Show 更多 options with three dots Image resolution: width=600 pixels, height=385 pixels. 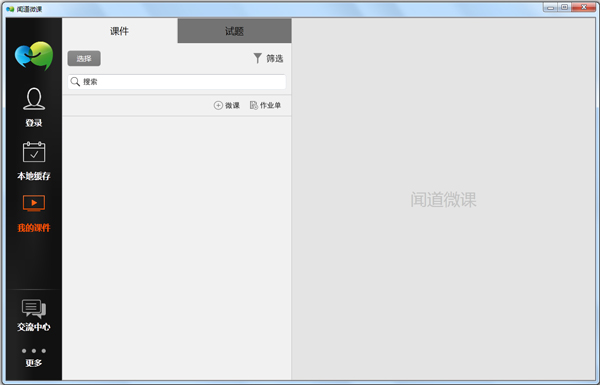[34, 357]
